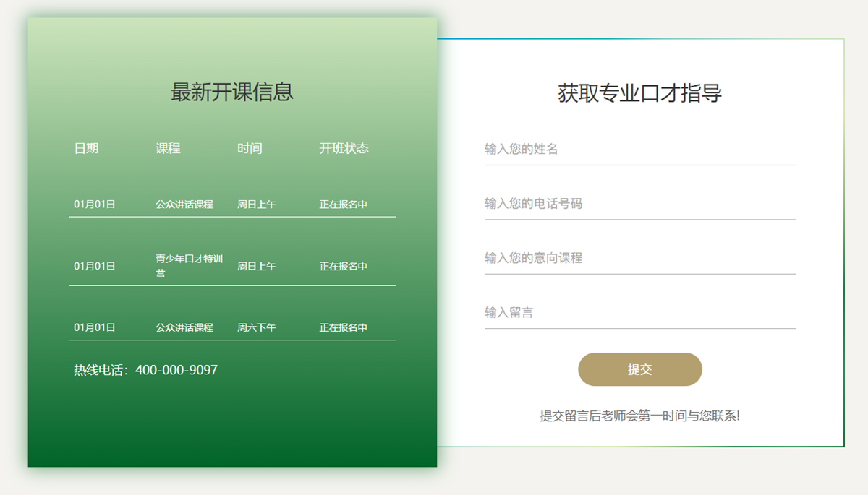Screen dimensions: 868x495
Task: Click 公众讲话课程 in the 周六下午 row
Action: [184, 327]
